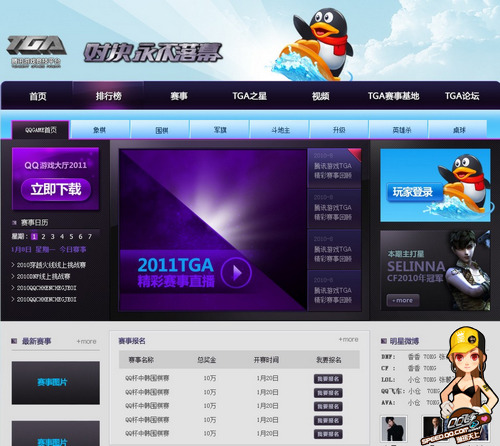The image size is (500, 446).
Task: Click the QQ Speed girl mascot
Action: 463,385
